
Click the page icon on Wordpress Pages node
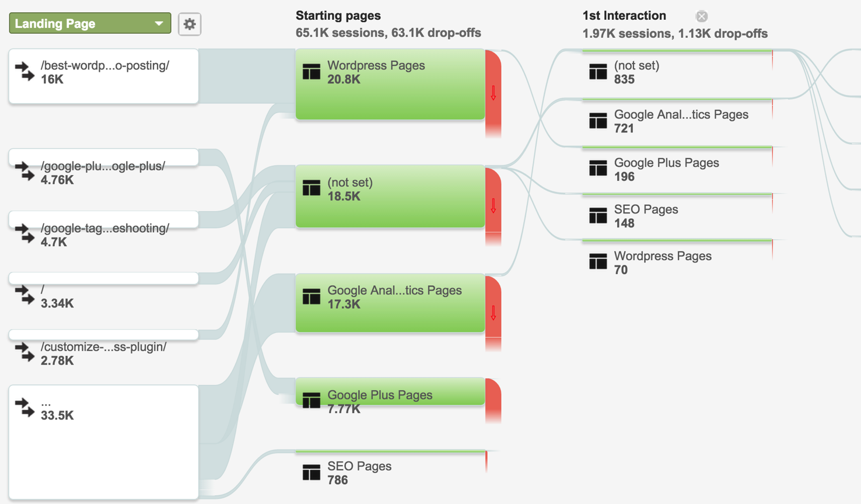pos(311,72)
